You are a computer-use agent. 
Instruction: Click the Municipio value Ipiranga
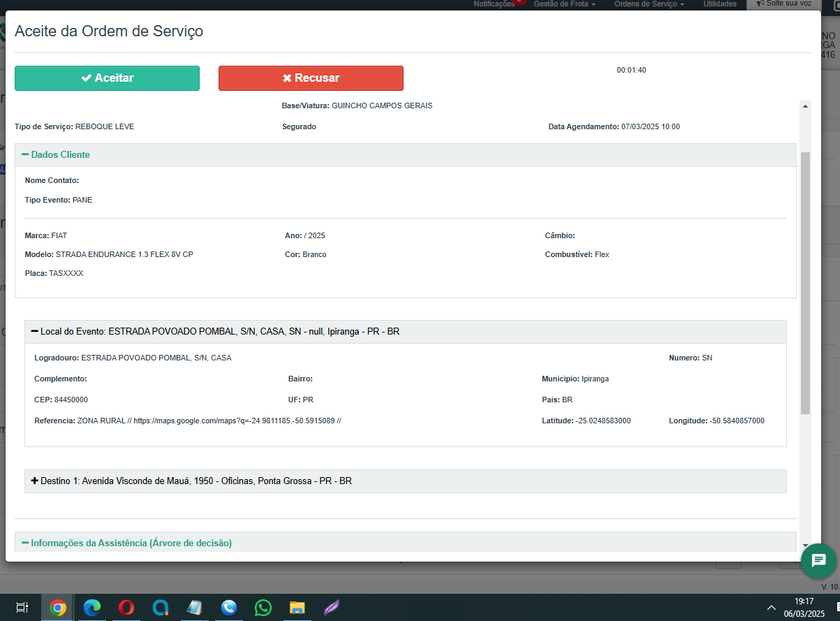point(595,379)
